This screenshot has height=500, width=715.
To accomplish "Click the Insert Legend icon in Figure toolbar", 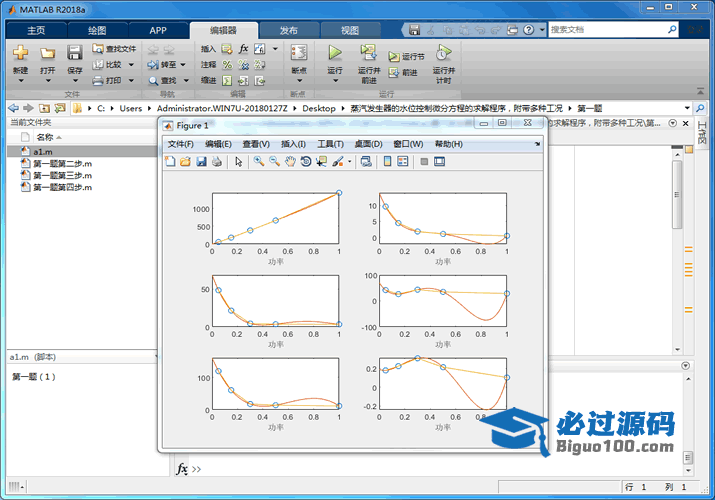I will coord(403,162).
